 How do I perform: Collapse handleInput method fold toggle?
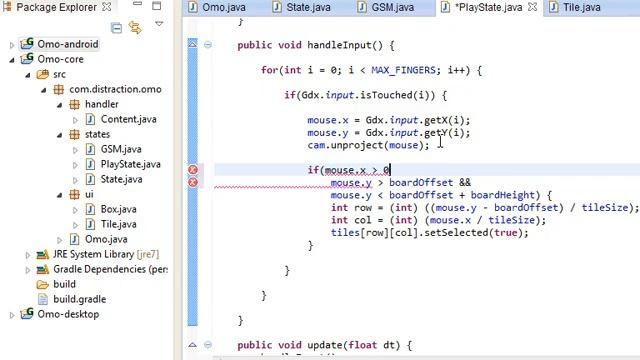pyautogui.click(x=208, y=44)
